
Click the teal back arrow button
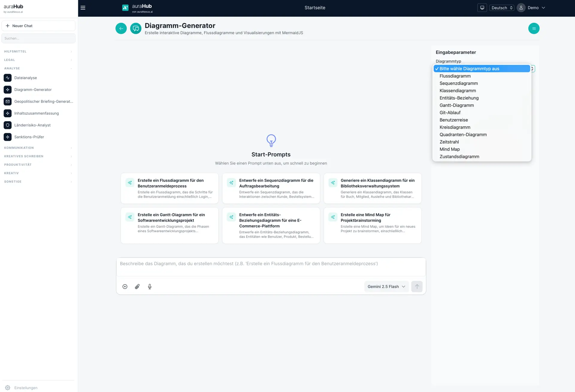coord(121,28)
